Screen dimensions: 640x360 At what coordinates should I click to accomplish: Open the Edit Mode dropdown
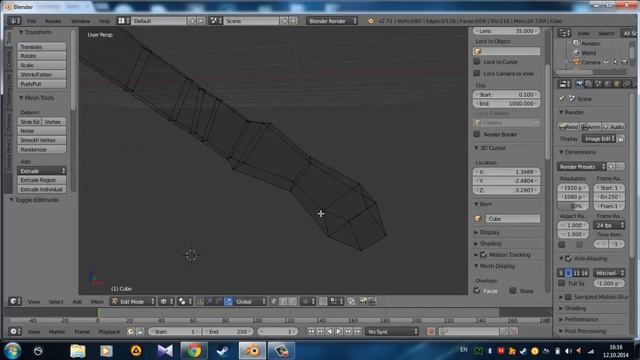point(133,301)
